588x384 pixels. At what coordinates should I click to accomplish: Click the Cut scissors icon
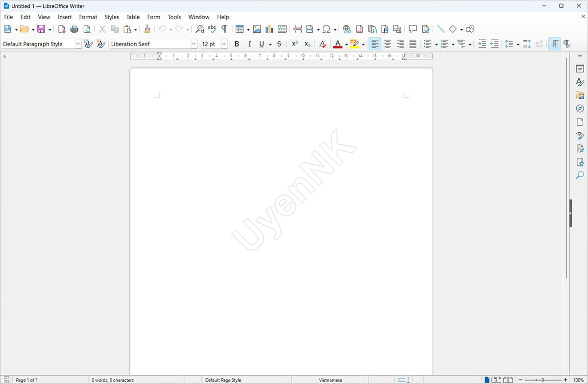(102, 29)
